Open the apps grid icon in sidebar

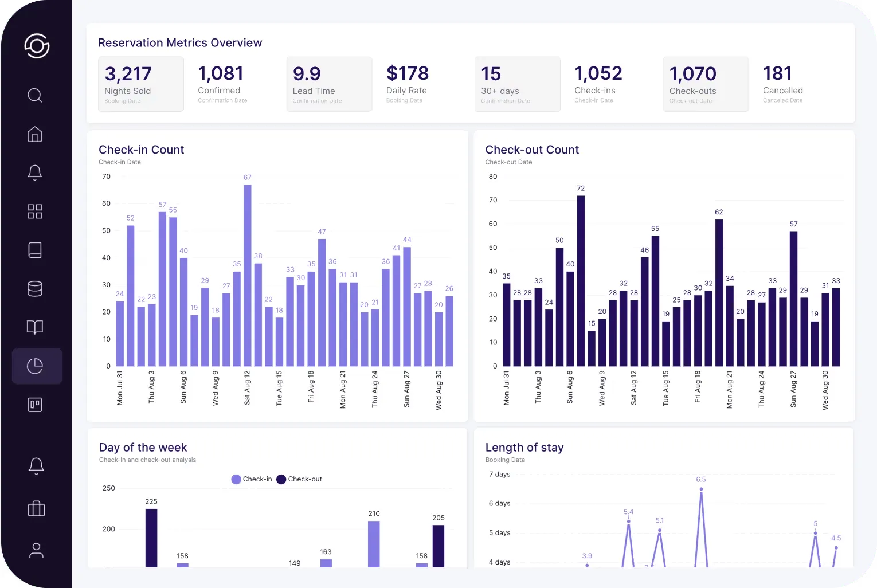[35, 211]
